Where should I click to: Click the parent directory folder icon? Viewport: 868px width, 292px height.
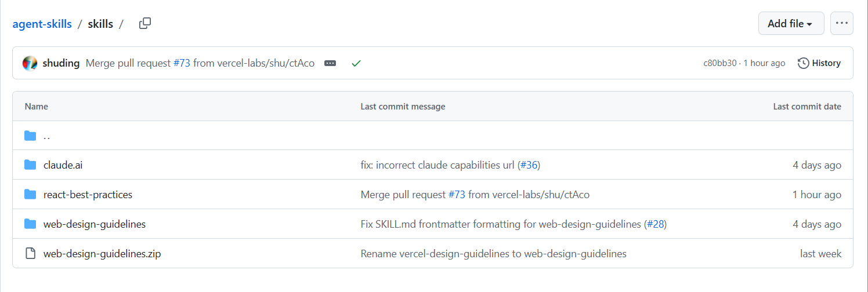pyautogui.click(x=30, y=136)
